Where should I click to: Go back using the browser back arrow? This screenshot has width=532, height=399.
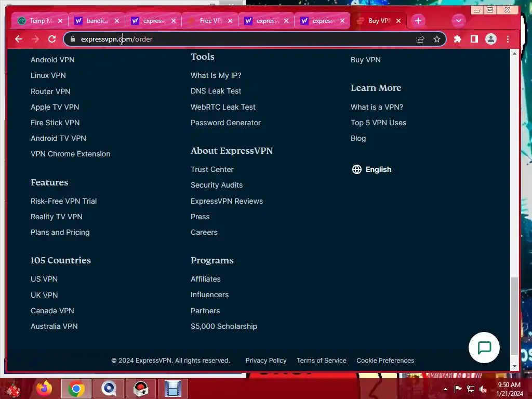[19, 39]
